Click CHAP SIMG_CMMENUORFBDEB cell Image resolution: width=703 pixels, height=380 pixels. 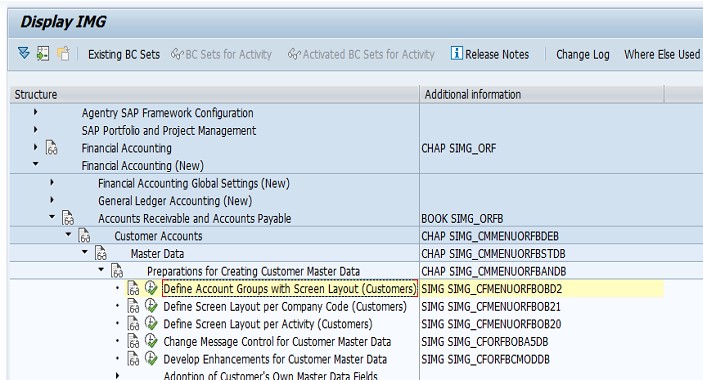(490, 236)
